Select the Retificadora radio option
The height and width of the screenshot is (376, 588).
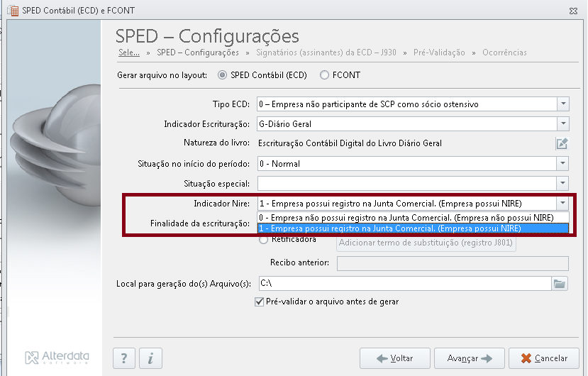tap(264, 239)
